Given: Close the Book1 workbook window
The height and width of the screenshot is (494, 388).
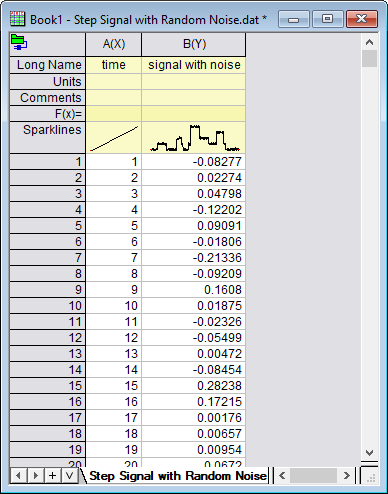Looking at the screenshot, I should click(362, 19).
